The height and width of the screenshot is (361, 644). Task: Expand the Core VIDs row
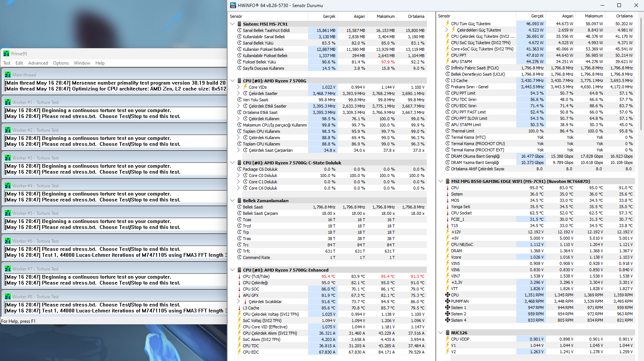(x=239, y=87)
